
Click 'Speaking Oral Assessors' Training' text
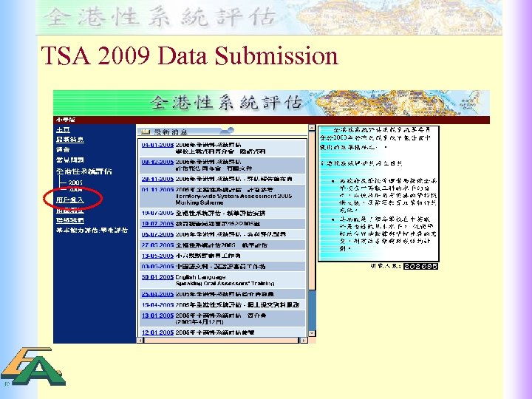click(x=225, y=283)
